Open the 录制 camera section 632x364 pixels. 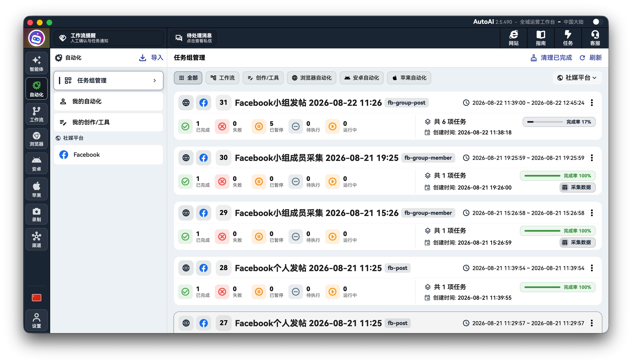37,214
